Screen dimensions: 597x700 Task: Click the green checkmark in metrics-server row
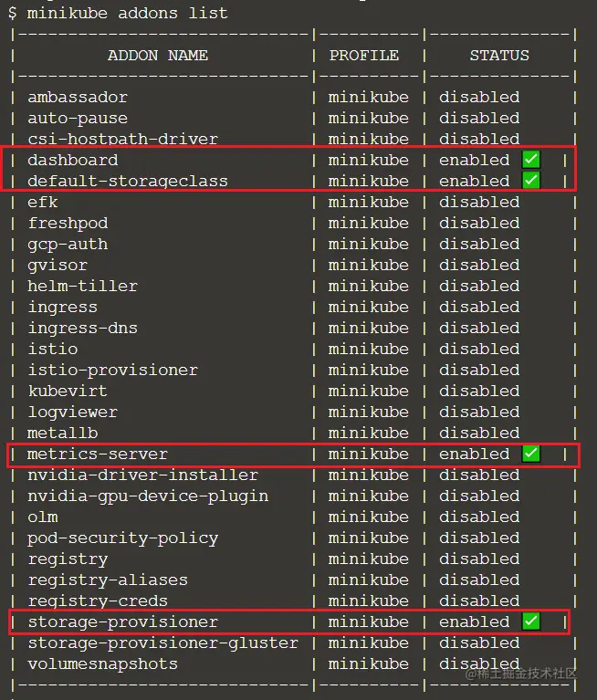pyautogui.click(x=531, y=454)
